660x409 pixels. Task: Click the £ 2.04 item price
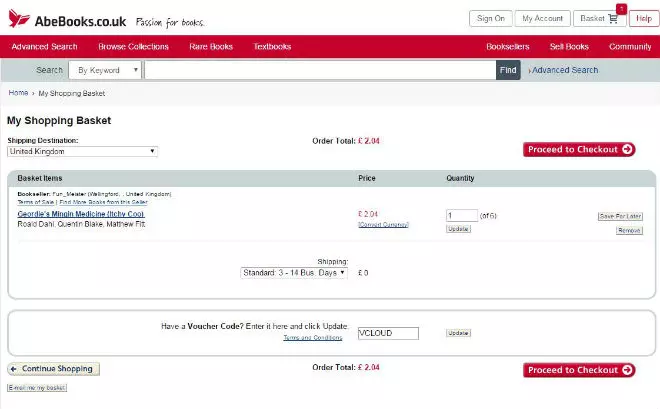coord(368,214)
